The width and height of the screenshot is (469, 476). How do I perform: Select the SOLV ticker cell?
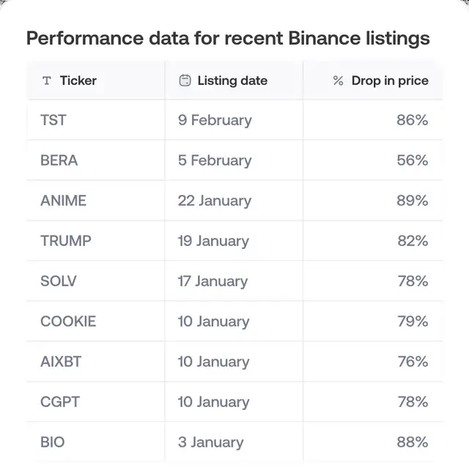(x=59, y=281)
